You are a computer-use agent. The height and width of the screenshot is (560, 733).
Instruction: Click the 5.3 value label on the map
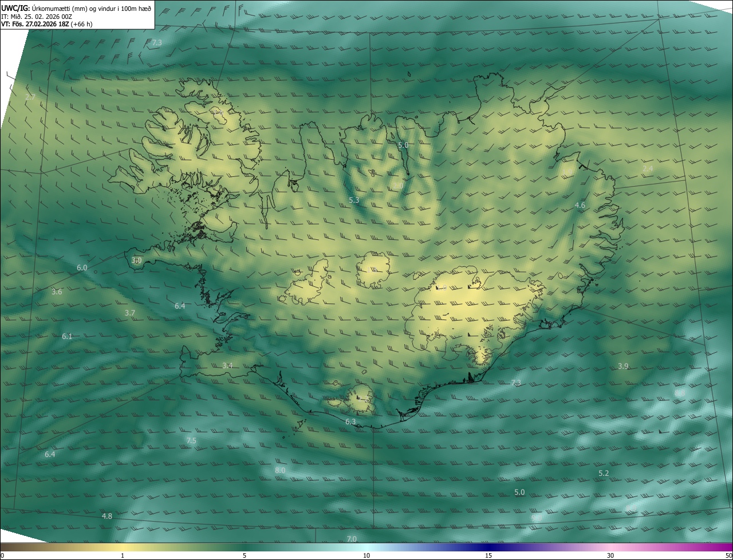click(354, 200)
